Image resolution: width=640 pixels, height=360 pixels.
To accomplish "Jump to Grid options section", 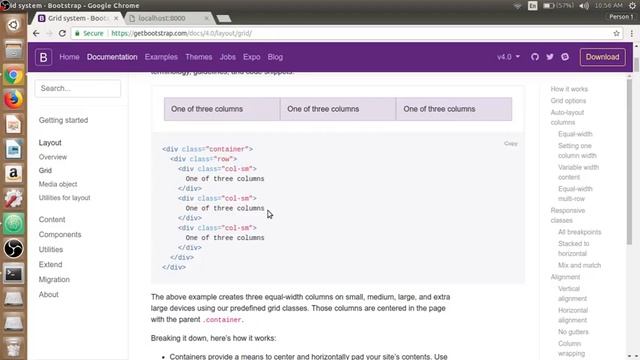I will coord(568,101).
